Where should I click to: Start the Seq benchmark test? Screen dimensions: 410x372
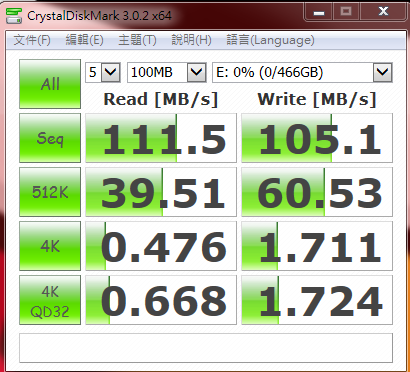50,138
